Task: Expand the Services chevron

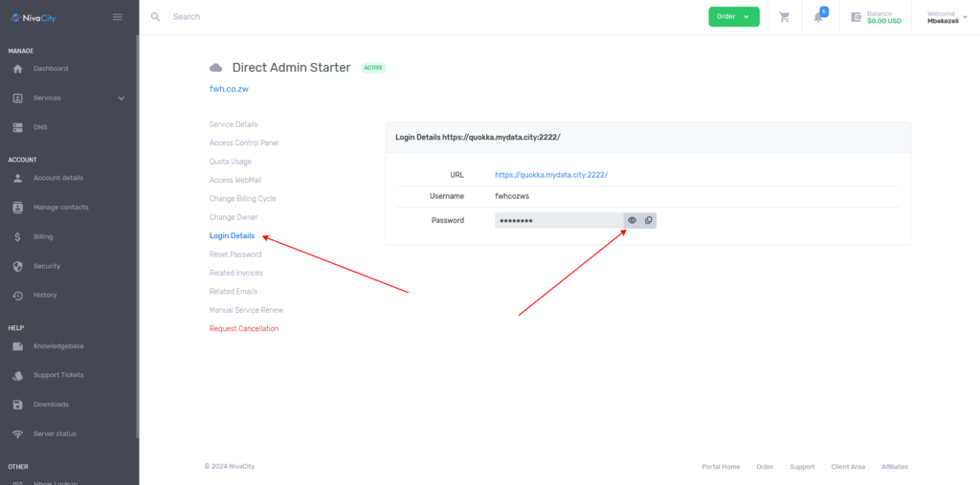Action: [122, 99]
